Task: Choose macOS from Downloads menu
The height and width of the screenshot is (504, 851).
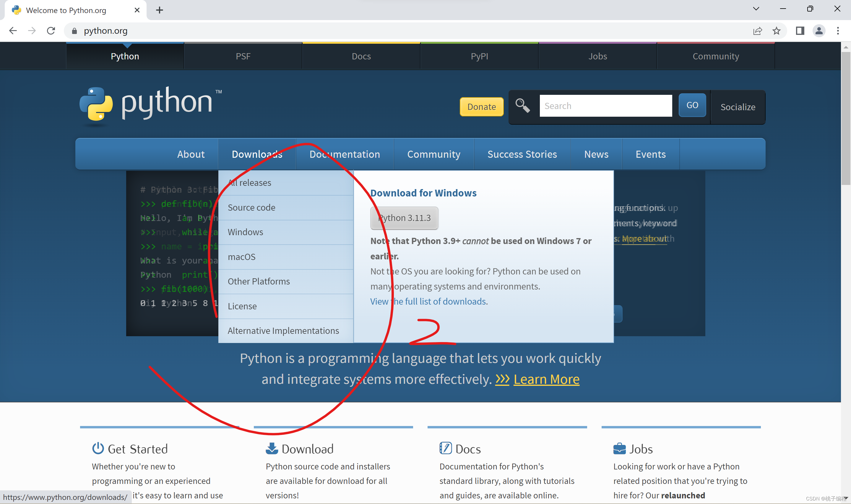Action: pos(241,257)
